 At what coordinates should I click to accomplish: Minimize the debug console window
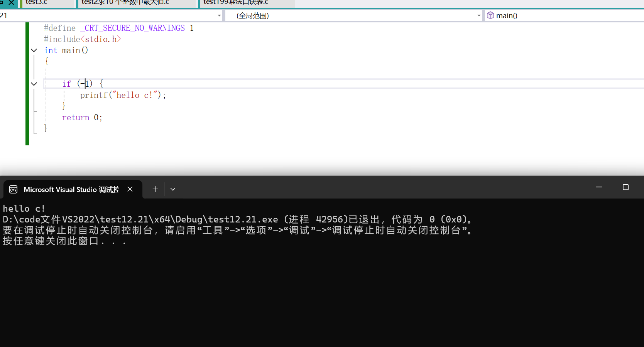point(599,187)
